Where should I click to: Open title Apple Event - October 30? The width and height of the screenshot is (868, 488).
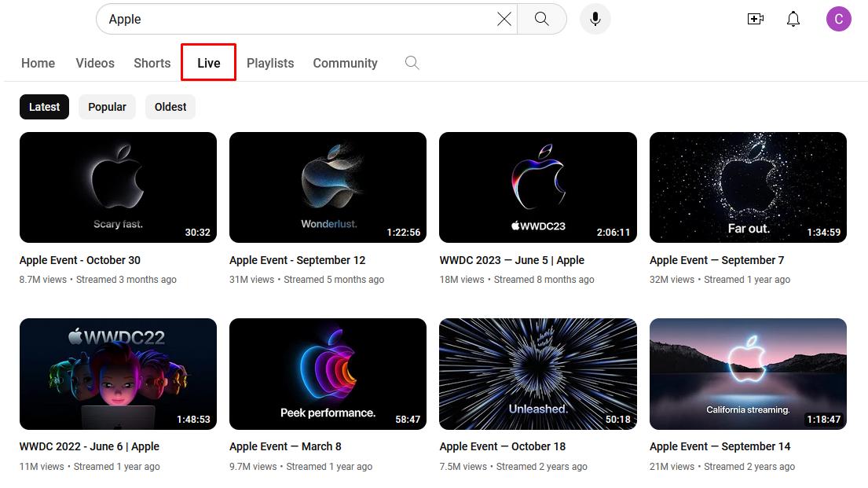click(79, 260)
